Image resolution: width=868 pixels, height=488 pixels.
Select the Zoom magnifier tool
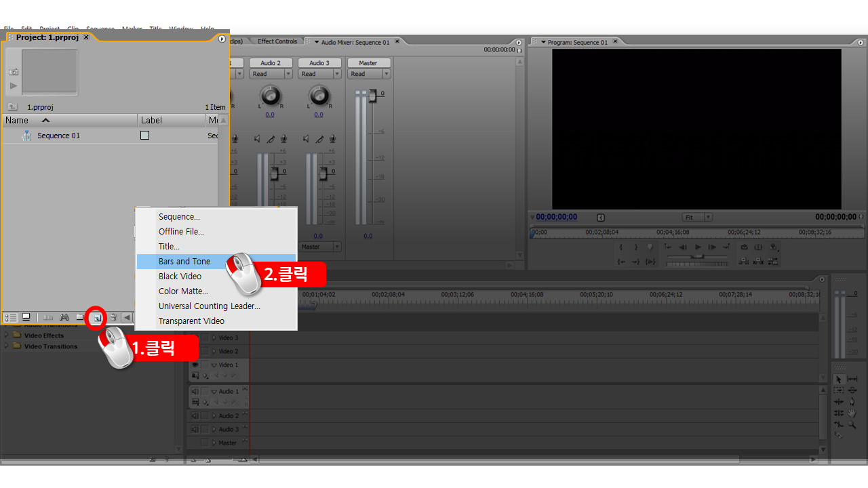point(852,424)
